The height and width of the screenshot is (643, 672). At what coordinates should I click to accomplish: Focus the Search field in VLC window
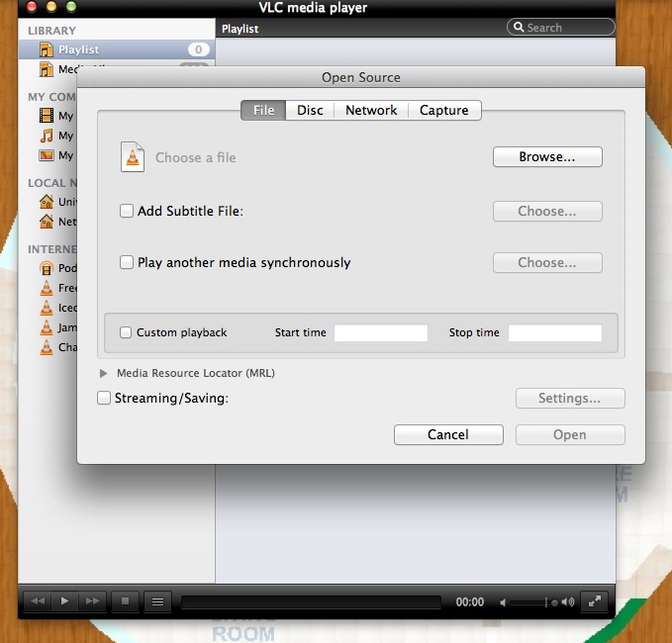[560, 27]
